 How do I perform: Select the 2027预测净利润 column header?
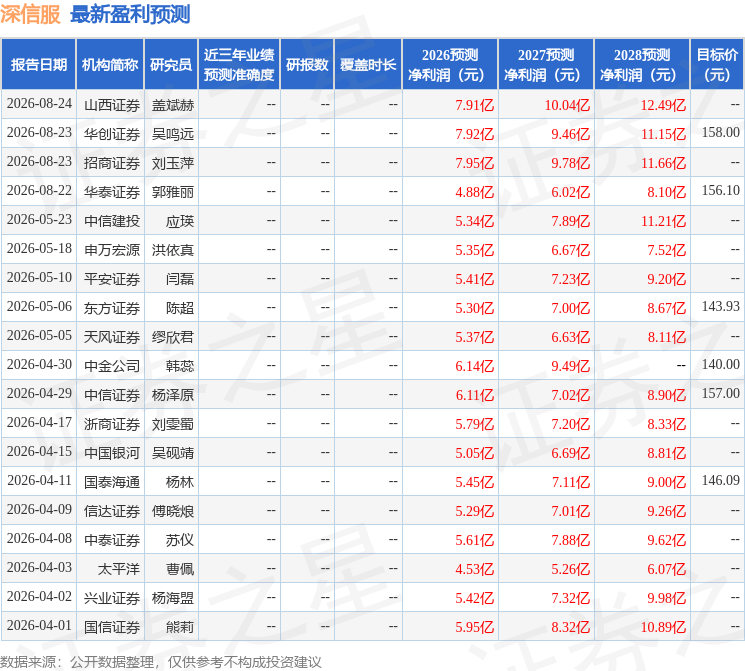546,65
